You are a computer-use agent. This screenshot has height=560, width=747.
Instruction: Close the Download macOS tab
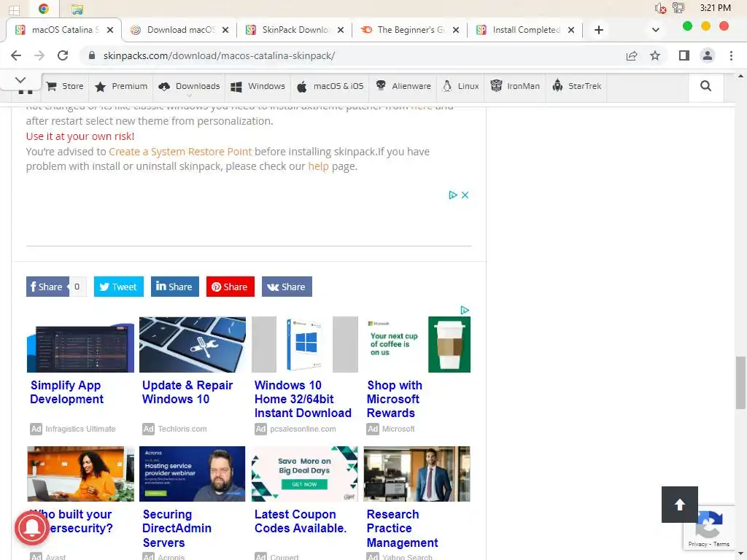tap(225, 30)
